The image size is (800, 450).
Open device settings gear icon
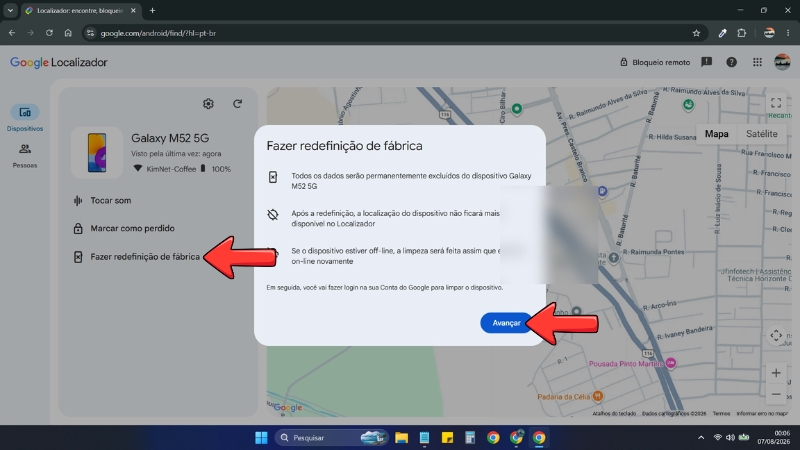tap(208, 104)
